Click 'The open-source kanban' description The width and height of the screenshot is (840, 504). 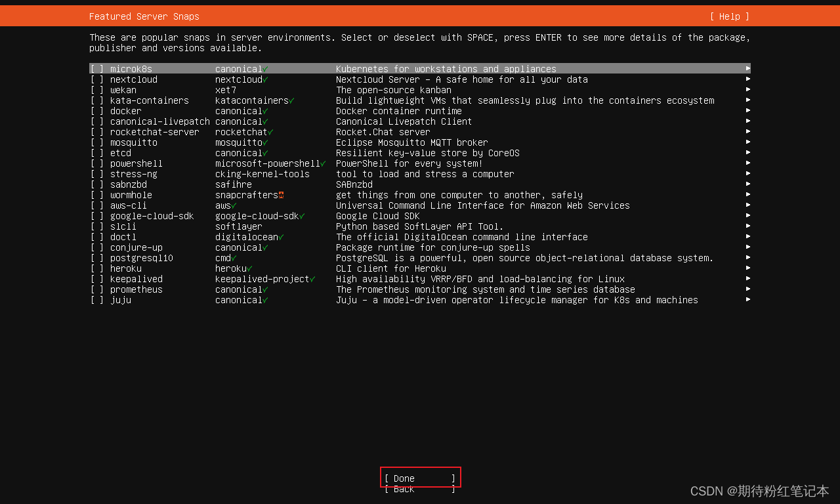(394, 90)
